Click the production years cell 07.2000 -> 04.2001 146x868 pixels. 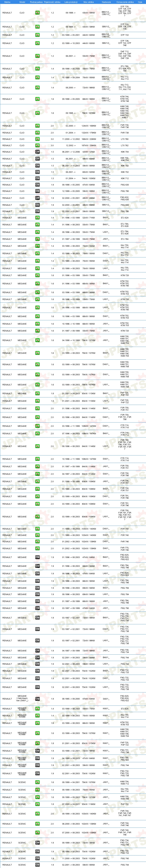tap(71, 804)
